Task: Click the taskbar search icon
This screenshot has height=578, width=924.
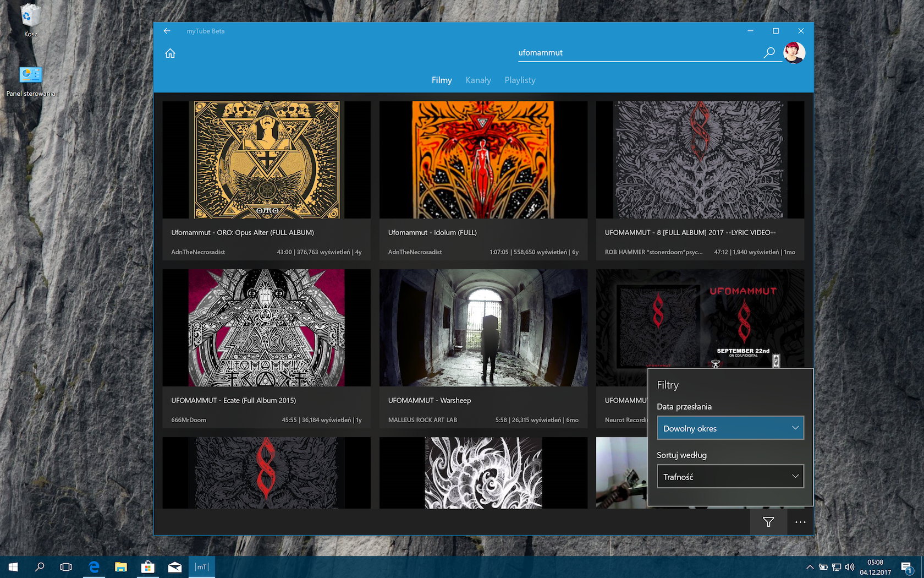Action: (40, 567)
